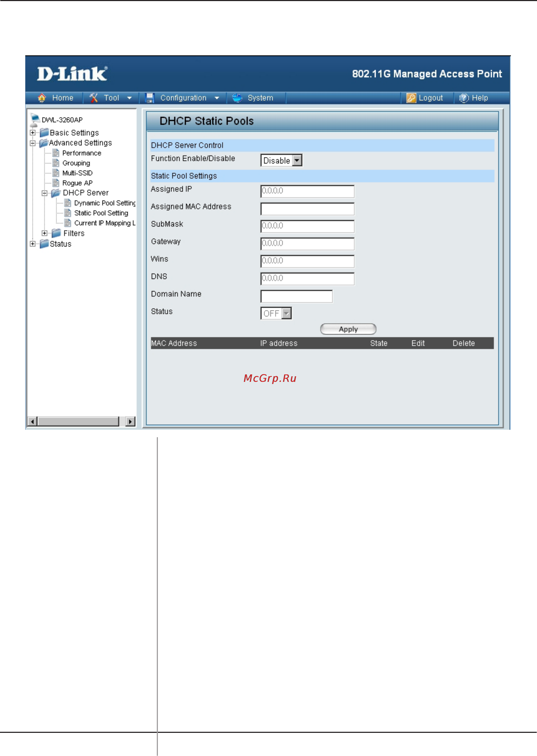This screenshot has width=537, height=756.
Task: Click the Grouping page icon
Action: pos(56,163)
